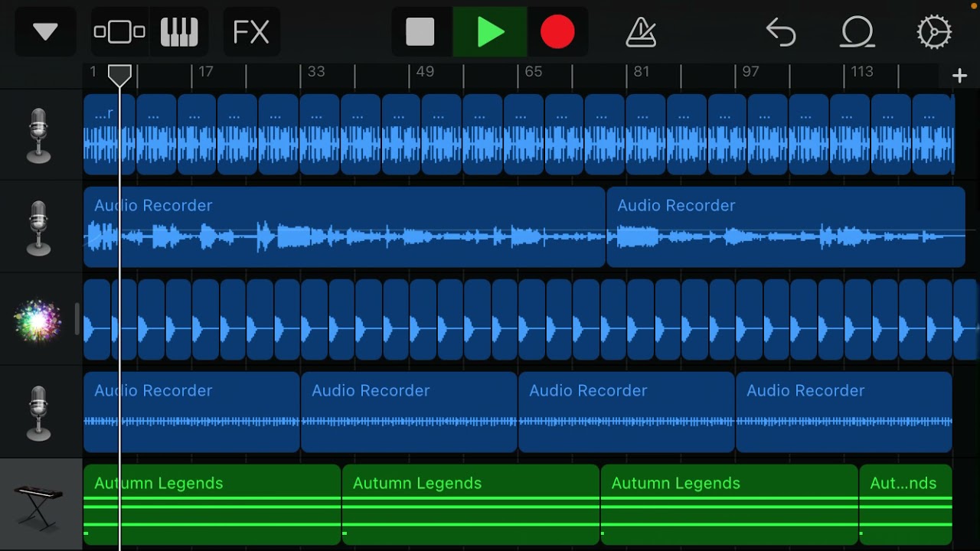This screenshot has height=551, width=980.
Task: Open the loop browser
Action: click(857, 32)
